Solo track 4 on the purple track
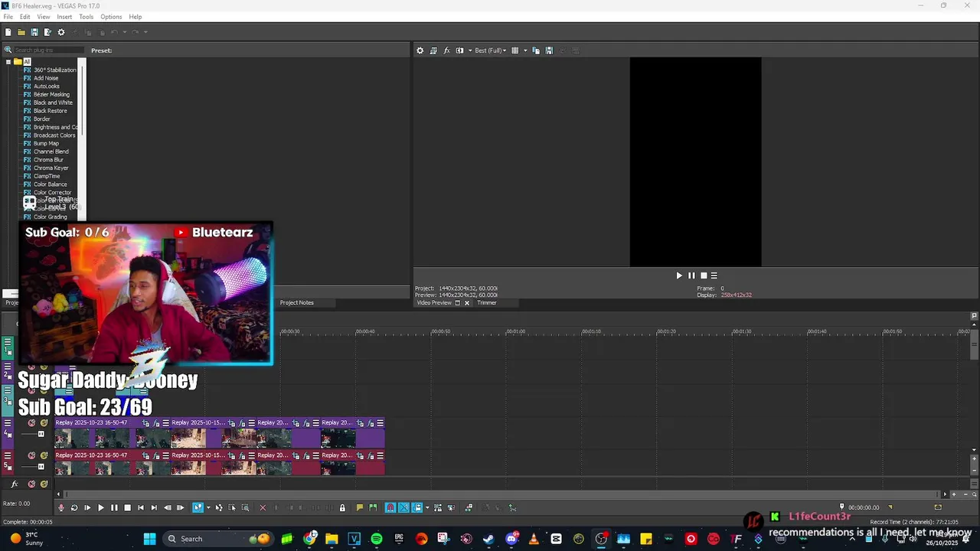 (44, 422)
